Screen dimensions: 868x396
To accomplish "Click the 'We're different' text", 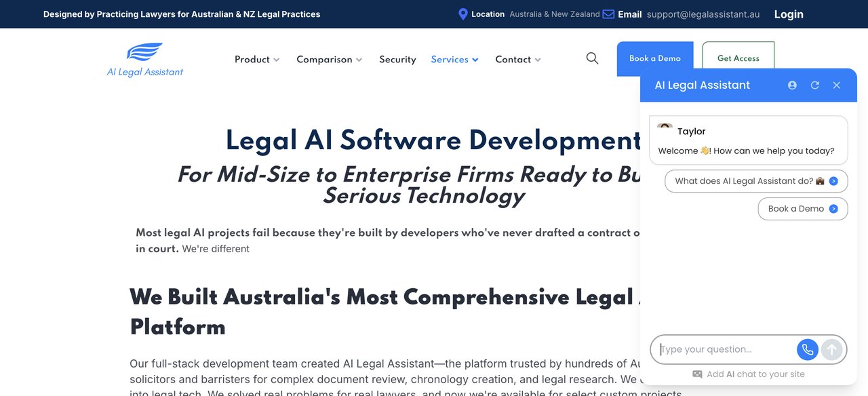I will (x=216, y=249).
